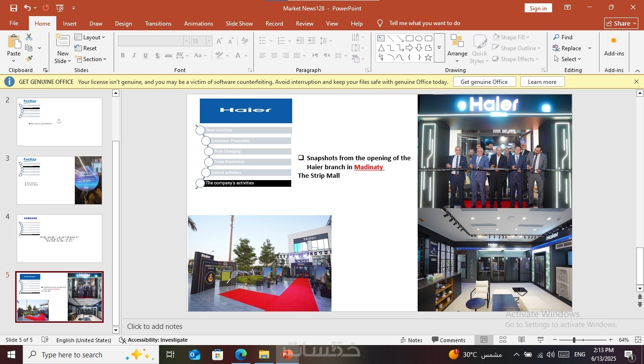Toggle Underline formatting

145,55
